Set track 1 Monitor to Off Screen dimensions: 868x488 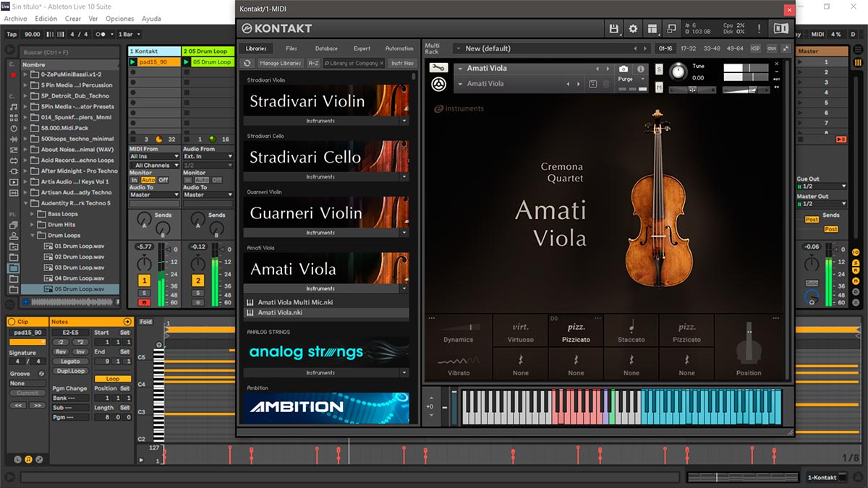[x=163, y=180]
